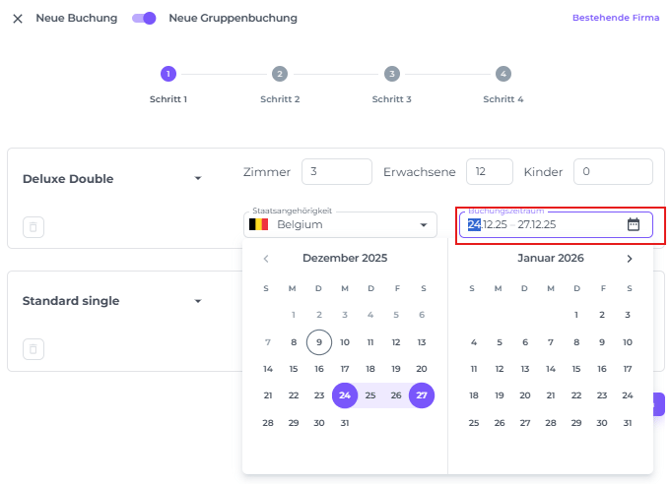Show previous month in calendar
This screenshot has height=484, width=670.
(x=266, y=259)
